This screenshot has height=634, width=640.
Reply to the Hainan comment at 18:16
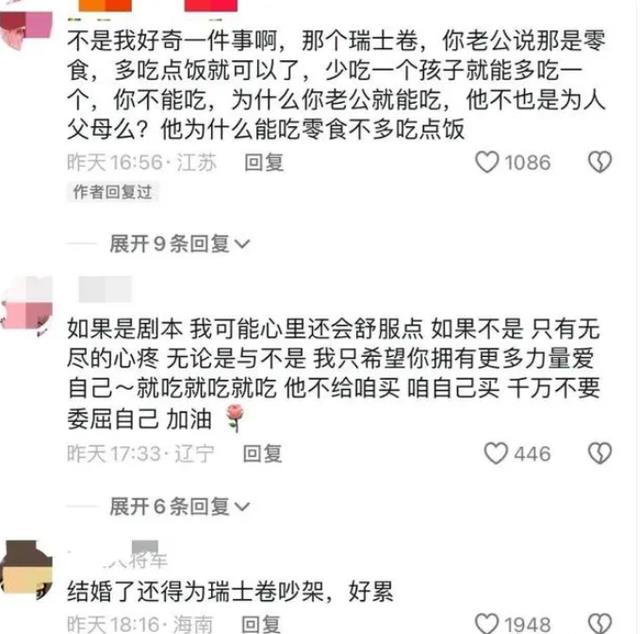(261, 625)
